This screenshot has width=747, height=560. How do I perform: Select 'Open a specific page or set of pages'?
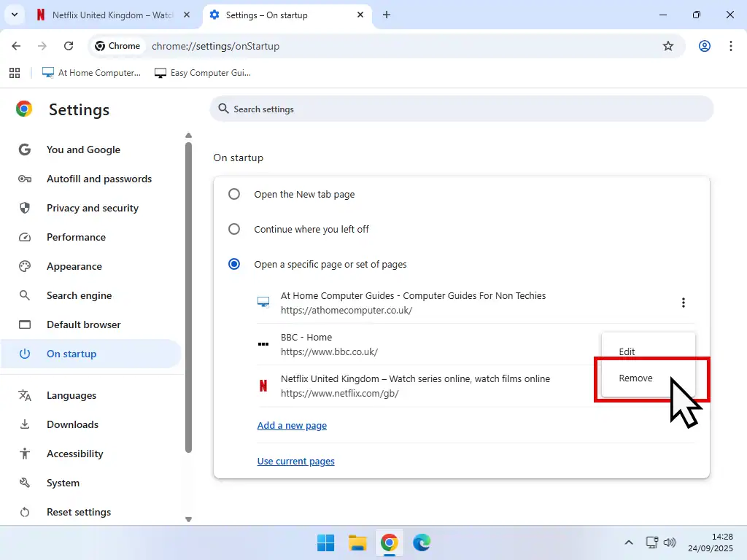(234, 264)
